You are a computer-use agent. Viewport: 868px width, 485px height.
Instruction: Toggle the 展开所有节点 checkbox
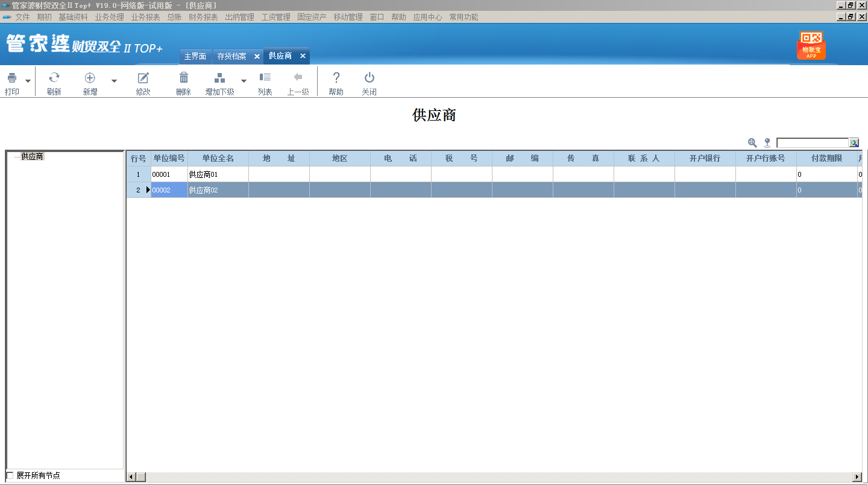[10, 475]
